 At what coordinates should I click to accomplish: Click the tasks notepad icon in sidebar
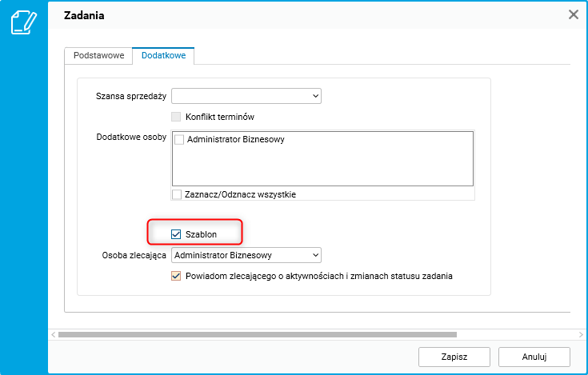tap(22, 22)
